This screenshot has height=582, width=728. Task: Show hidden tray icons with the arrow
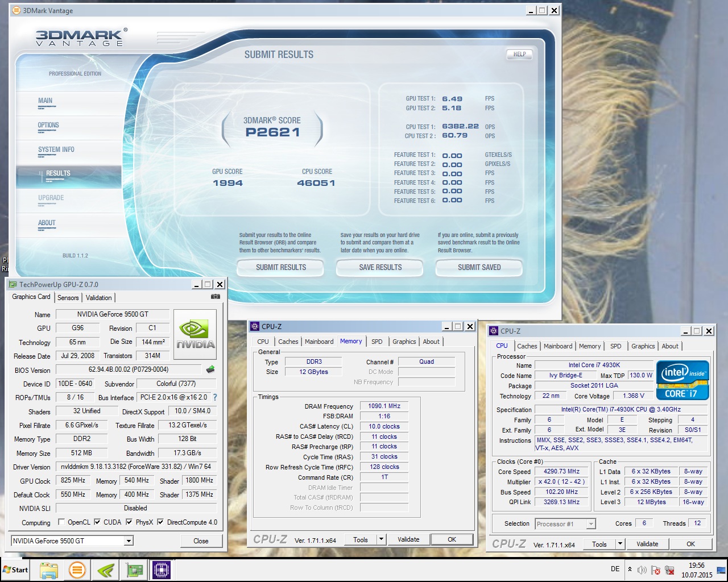630,569
